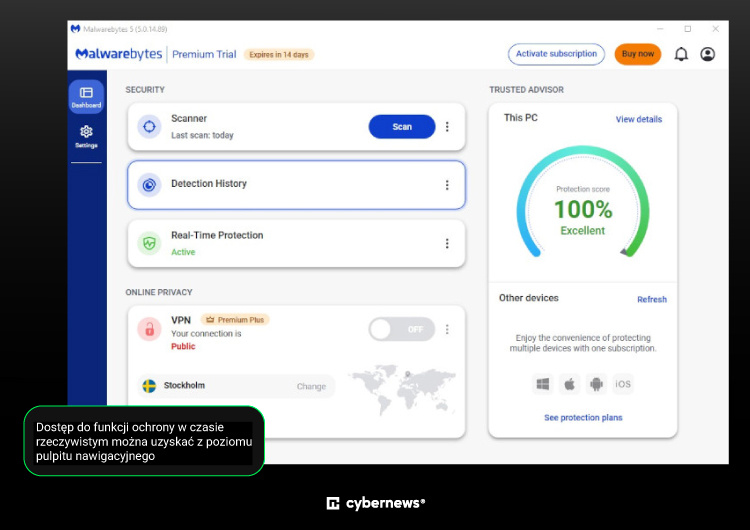Click the Apple device icon

[x=569, y=384]
